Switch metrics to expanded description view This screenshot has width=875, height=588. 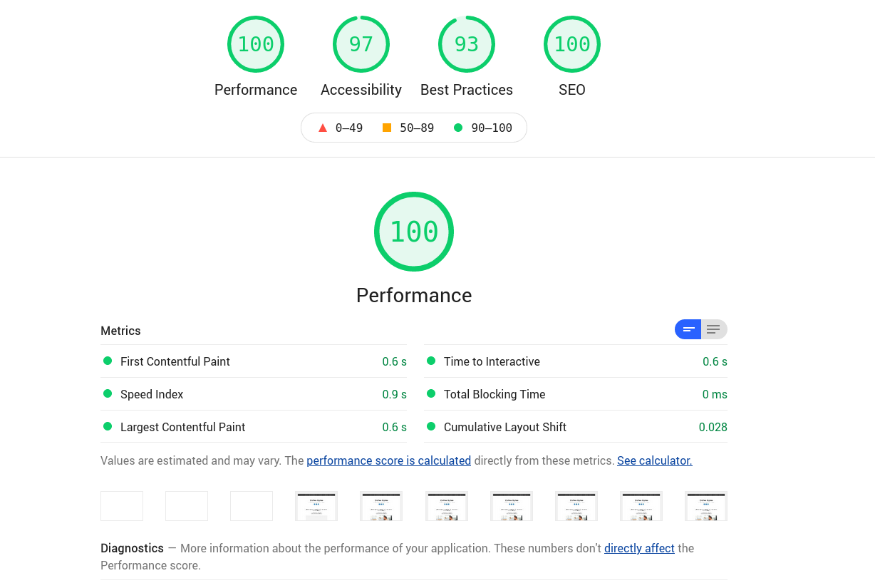coord(714,329)
